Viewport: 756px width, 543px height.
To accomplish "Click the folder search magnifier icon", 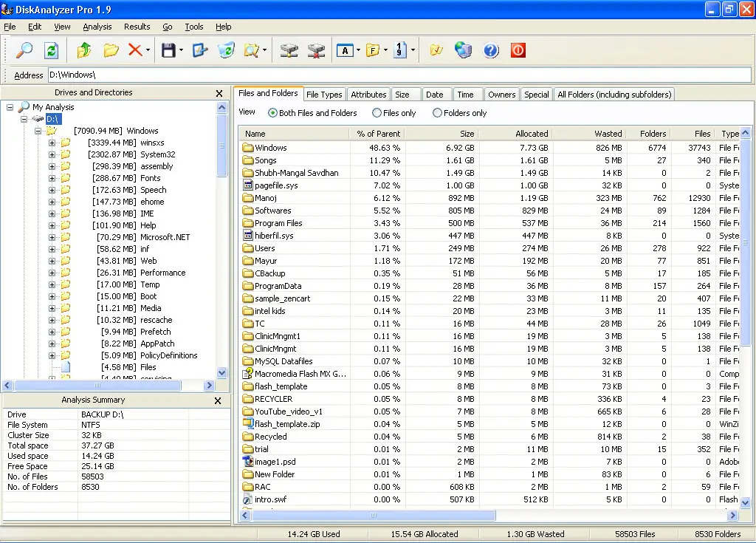I will (x=252, y=50).
